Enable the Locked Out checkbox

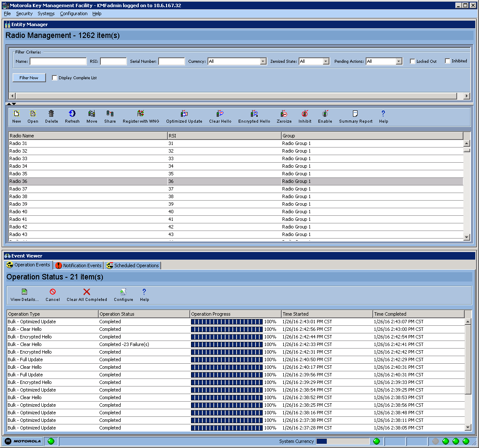(412, 62)
